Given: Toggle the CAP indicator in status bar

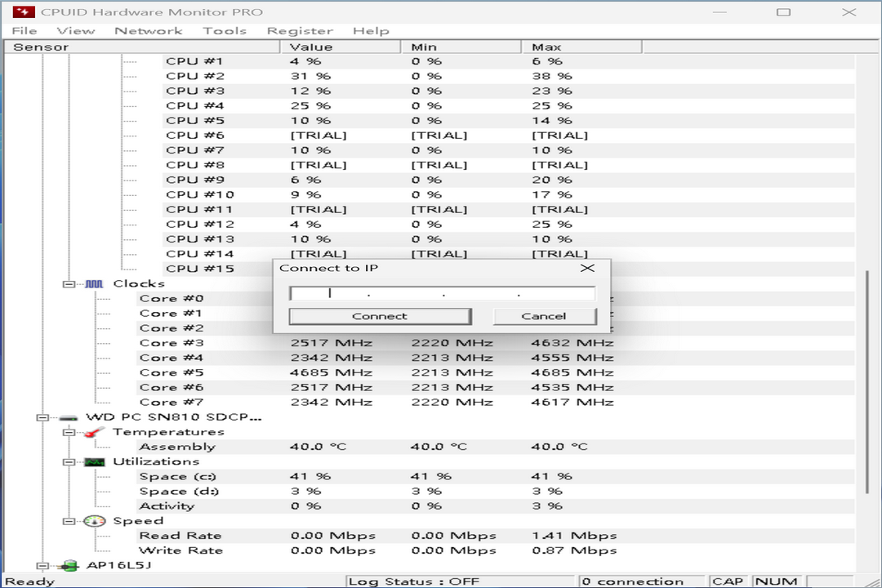Looking at the screenshot, I should click(x=728, y=581).
